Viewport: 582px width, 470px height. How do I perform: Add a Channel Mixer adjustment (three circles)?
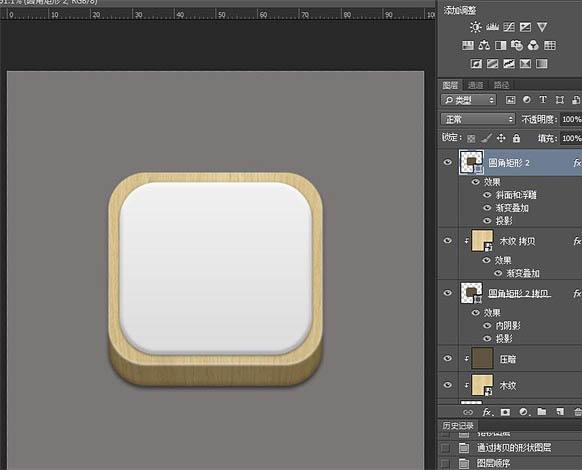click(533, 45)
